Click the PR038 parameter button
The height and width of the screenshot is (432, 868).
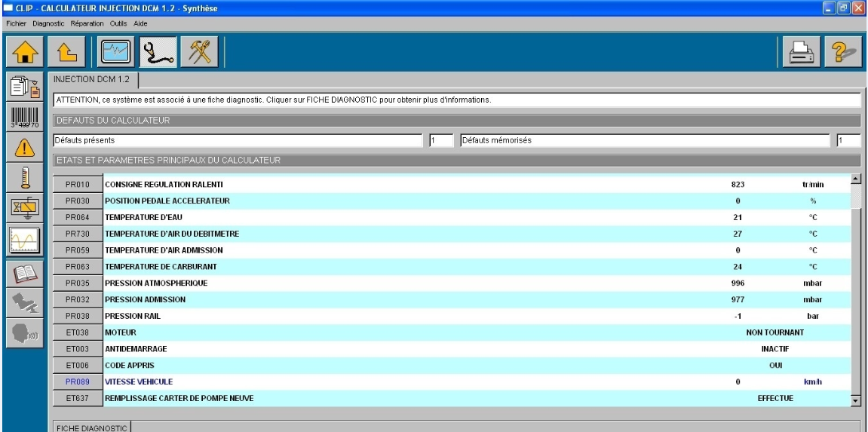pos(78,317)
